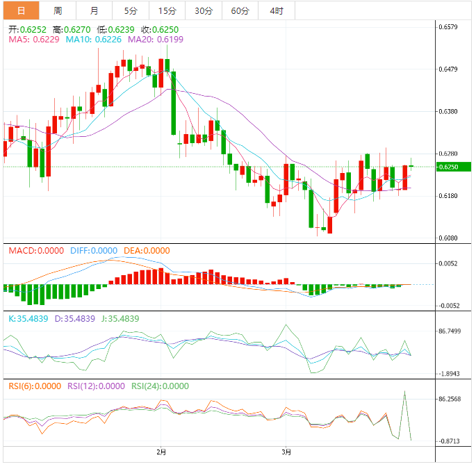
Task: Select the MACD indicator label
Action: pos(35,251)
